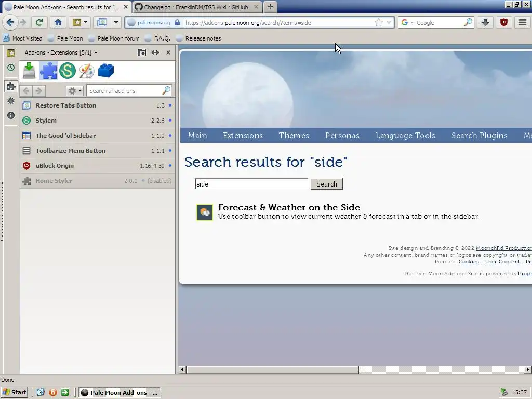Open the bookmarks star toolbar button
The width and height of the screenshot is (532, 399).
79,23
